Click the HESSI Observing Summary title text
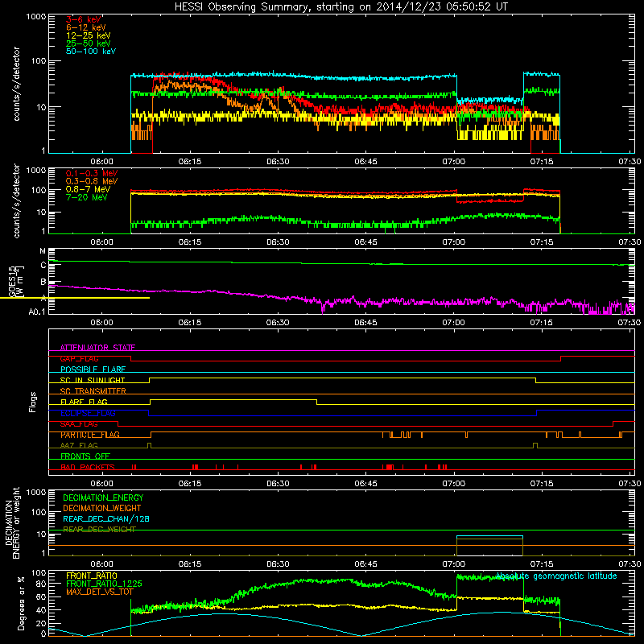644x644 pixels. [x=341, y=7]
